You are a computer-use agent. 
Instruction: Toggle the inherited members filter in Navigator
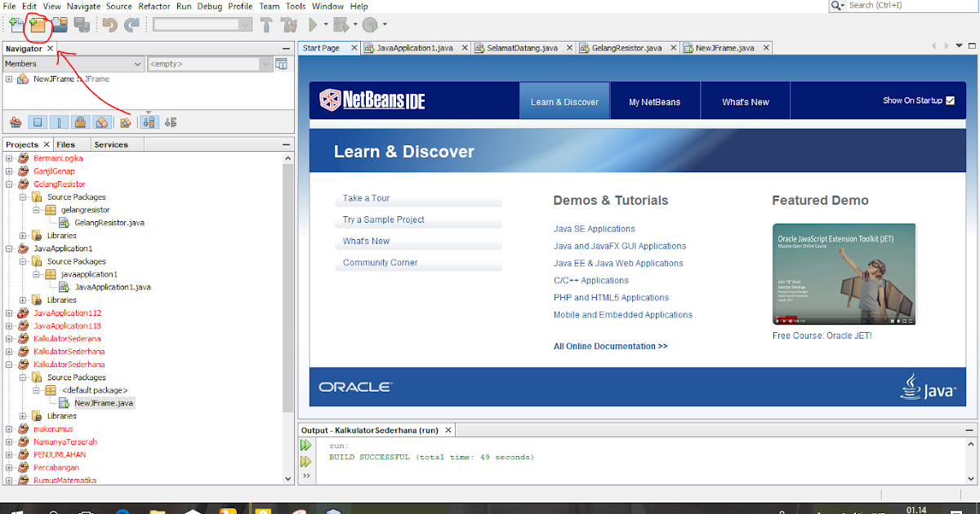click(16, 121)
